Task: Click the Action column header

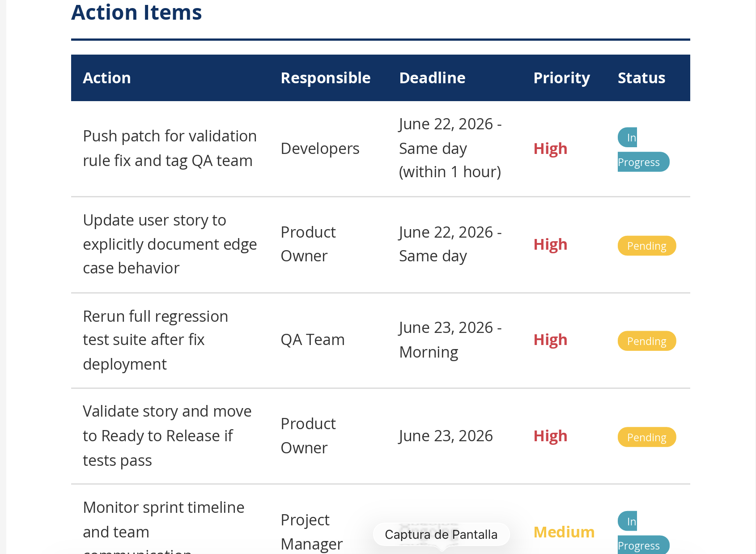Action: coord(107,78)
